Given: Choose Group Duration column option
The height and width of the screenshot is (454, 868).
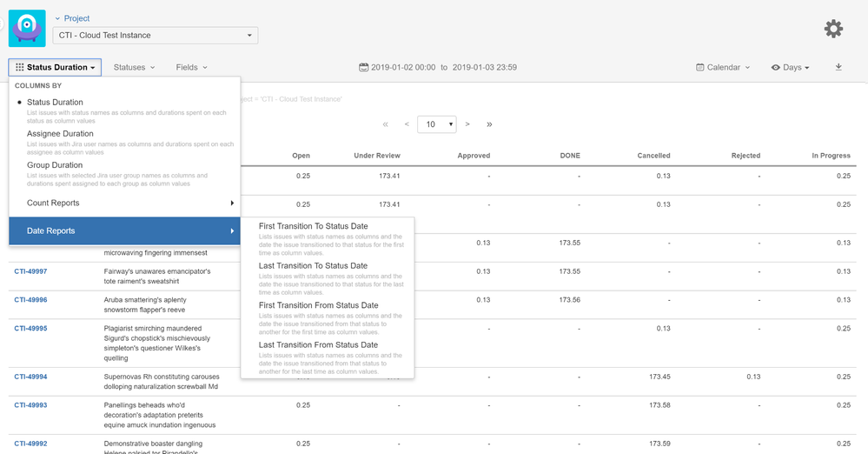Looking at the screenshot, I should point(55,165).
